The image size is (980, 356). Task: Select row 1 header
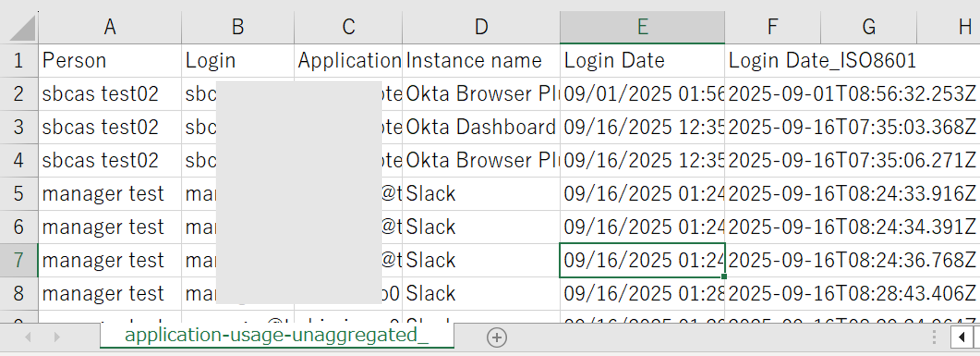tap(19, 60)
